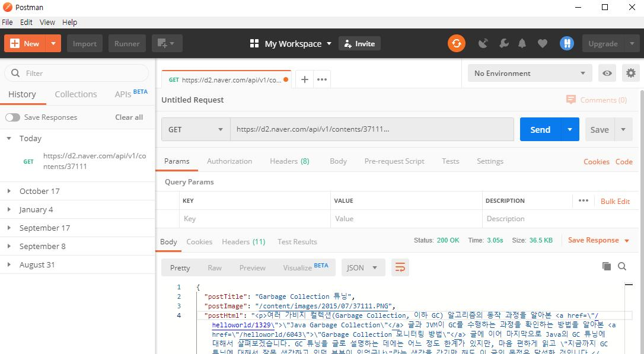Open the New button dropdown arrow
This screenshot has width=644, height=354.
[x=53, y=43]
